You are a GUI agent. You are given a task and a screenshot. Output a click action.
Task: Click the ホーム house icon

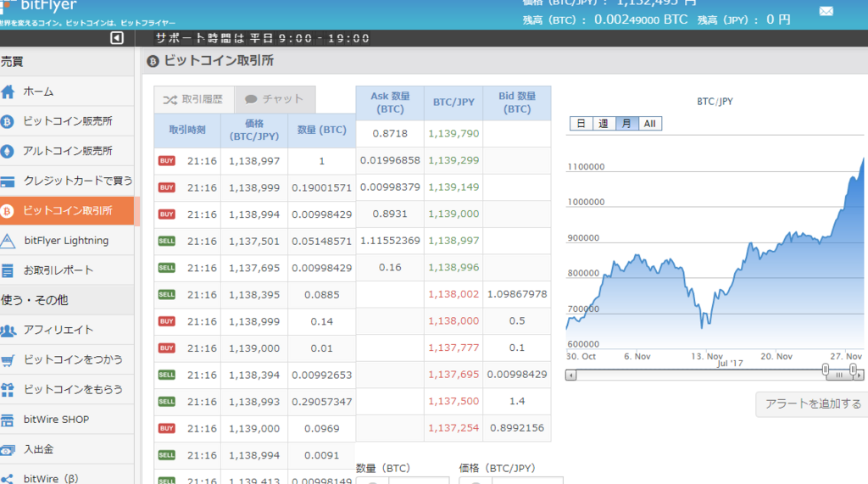[x=8, y=92]
